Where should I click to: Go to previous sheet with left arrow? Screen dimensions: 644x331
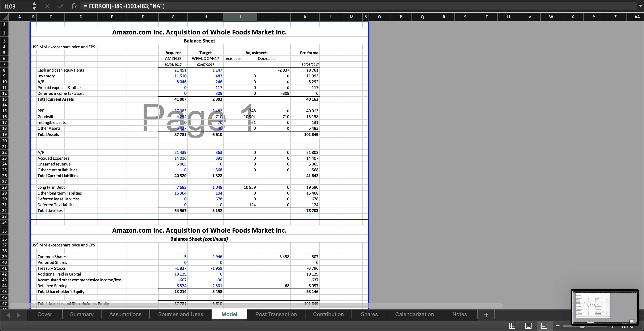(x=8, y=315)
